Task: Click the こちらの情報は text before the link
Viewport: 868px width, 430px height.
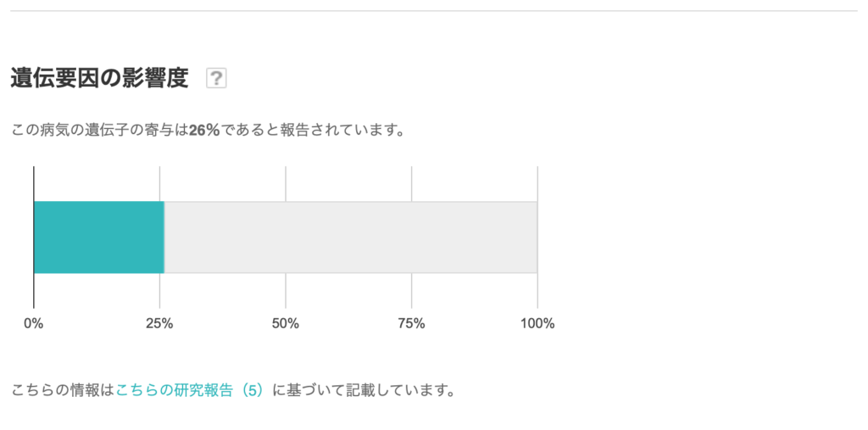Action: click(63, 391)
